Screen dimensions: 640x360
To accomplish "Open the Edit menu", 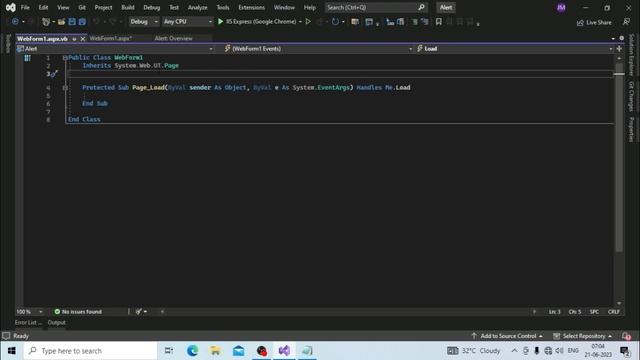I will click(43, 7).
